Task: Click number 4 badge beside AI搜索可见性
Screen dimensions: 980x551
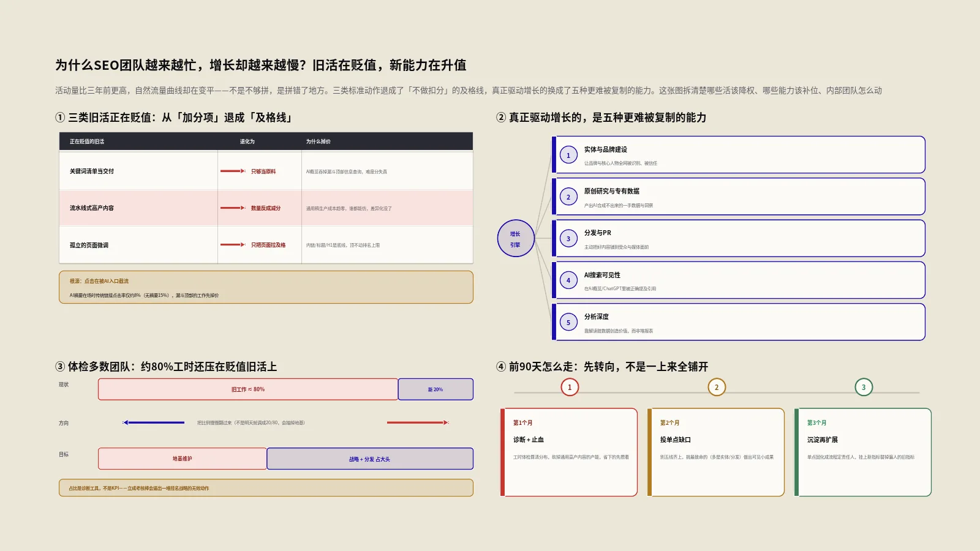Action: [x=568, y=280]
